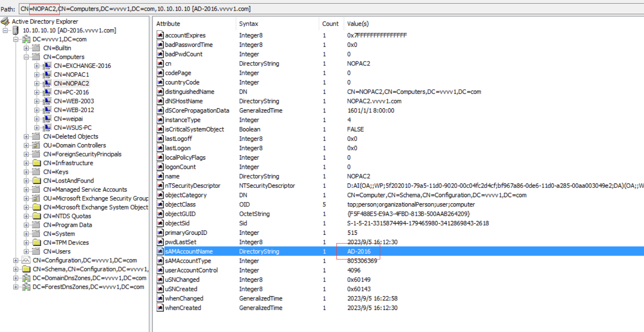Click the attribute icon beside objectGUID
The image size is (644, 332).
(x=160, y=214)
